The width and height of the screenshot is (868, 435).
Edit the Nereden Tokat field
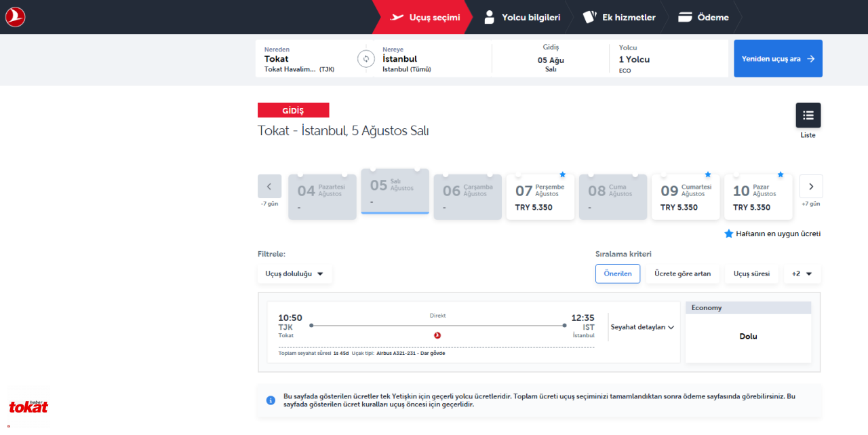click(307, 59)
